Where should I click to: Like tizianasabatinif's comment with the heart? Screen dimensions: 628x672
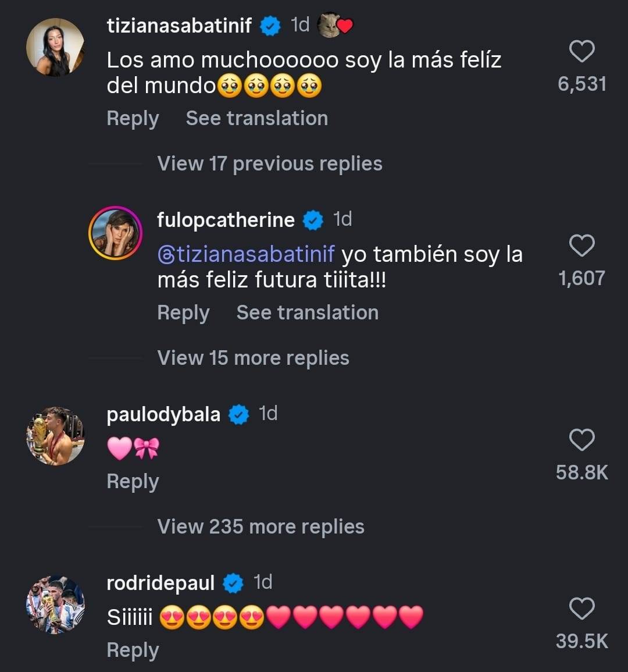pos(581,52)
